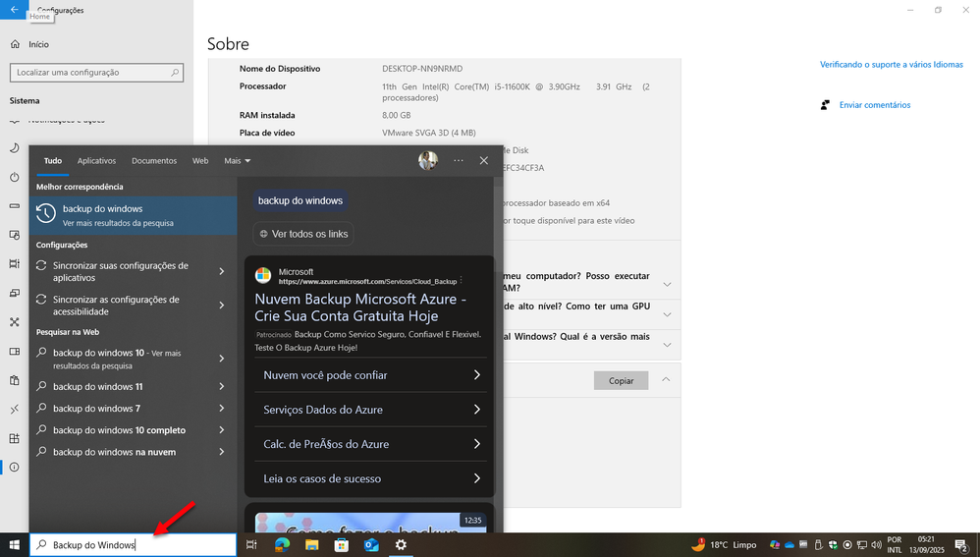This screenshot has width=980, height=557.
Task: Click 'Ver todos os links' button
Action: coord(303,234)
